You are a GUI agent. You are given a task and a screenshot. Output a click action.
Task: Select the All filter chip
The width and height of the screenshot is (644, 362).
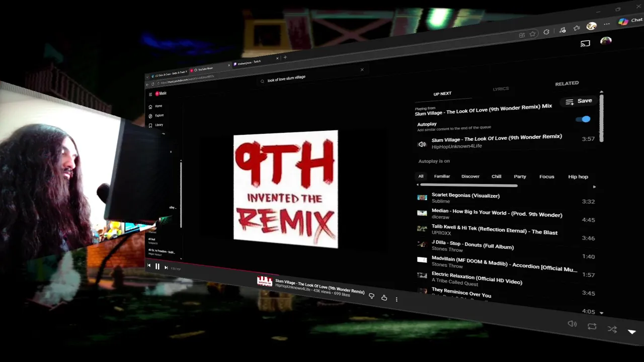(421, 176)
